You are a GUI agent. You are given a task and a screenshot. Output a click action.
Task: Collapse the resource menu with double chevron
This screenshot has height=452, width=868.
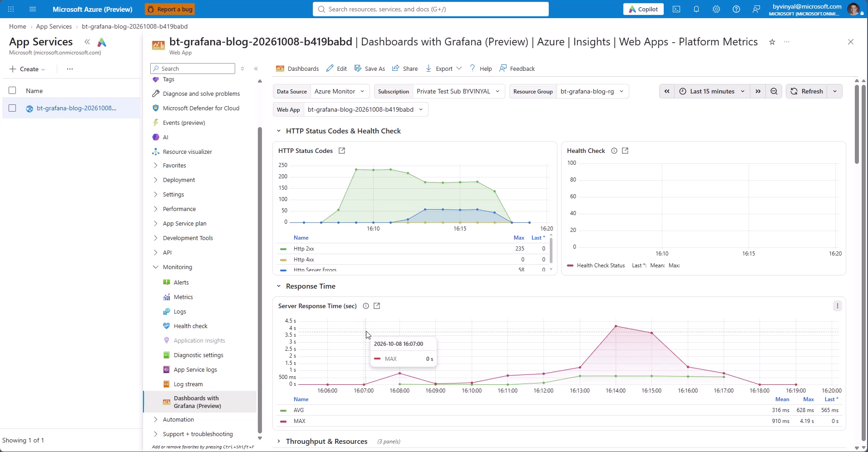[x=256, y=69]
